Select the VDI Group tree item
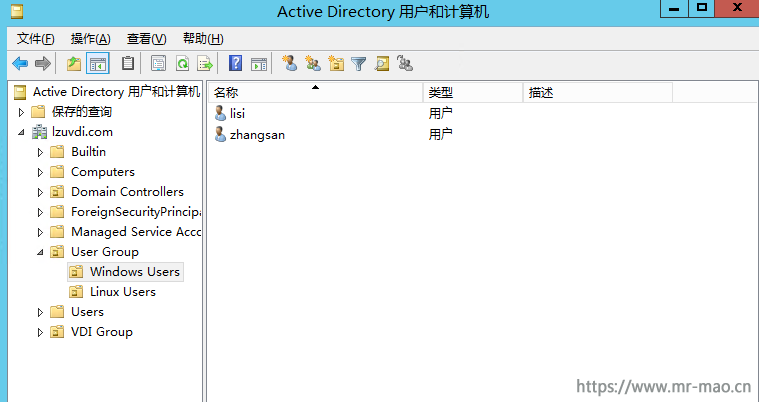The width and height of the screenshot is (759, 402). [x=102, y=332]
